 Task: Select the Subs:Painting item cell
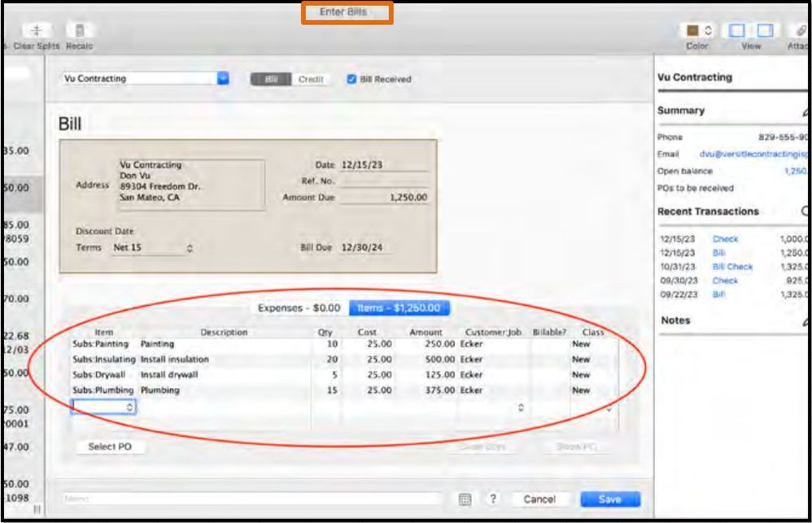100,344
